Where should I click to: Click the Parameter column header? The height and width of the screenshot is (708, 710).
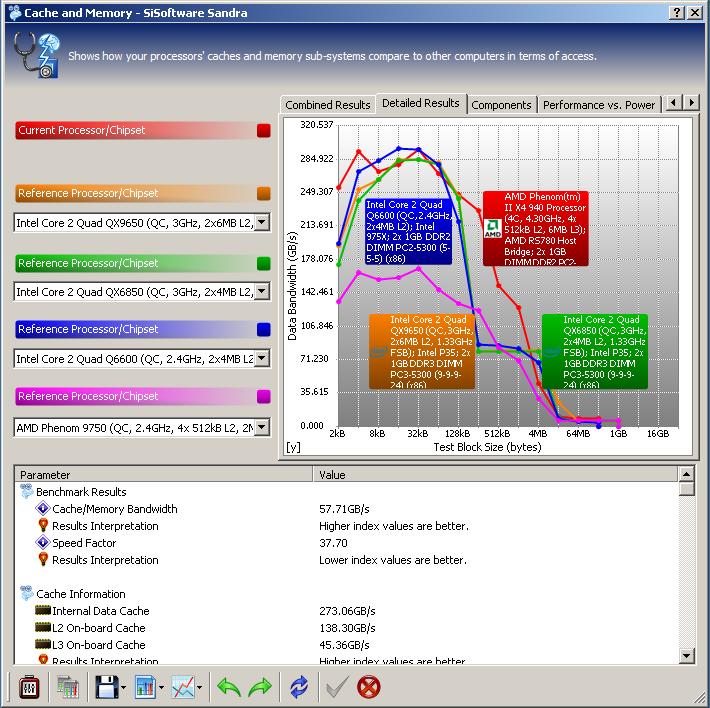163,474
